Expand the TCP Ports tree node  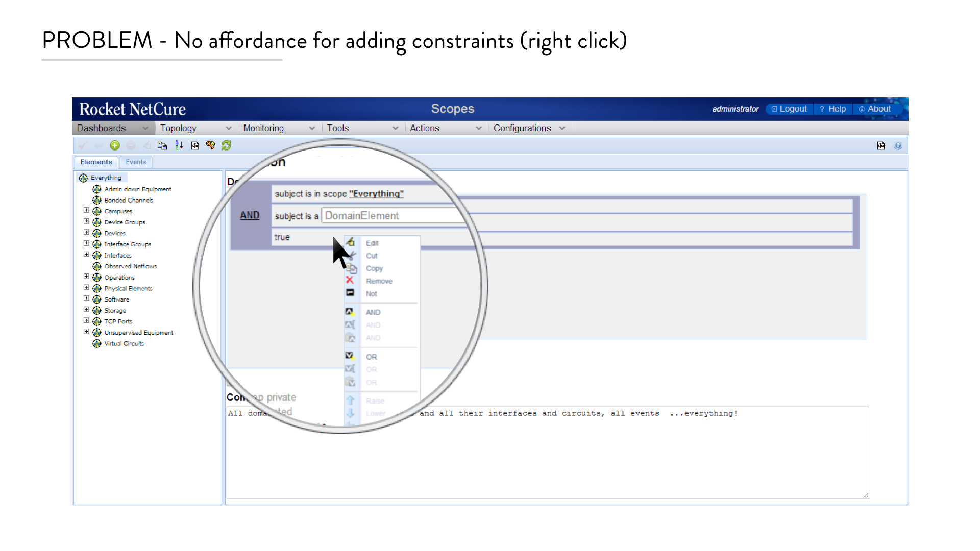[x=86, y=321]
